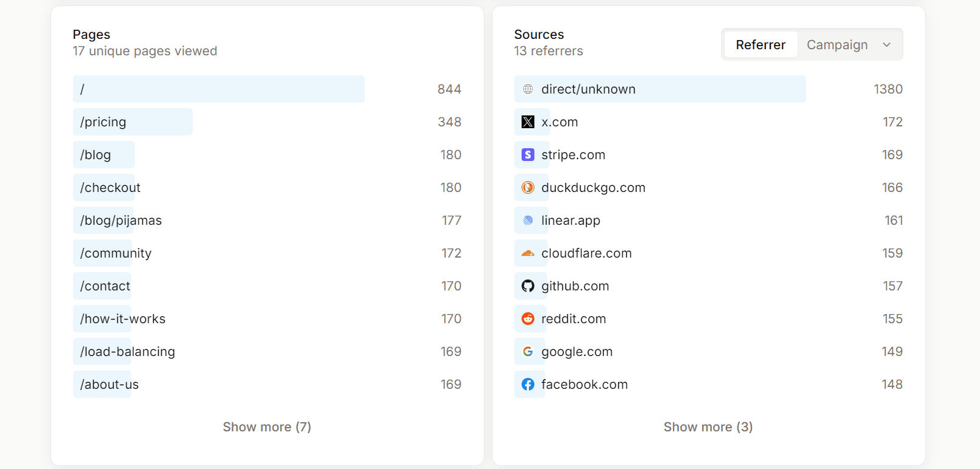Expand pages list with Show more (7)
Image resolution: width=980 pixels, height=469 pixels.
pos(267,427)
